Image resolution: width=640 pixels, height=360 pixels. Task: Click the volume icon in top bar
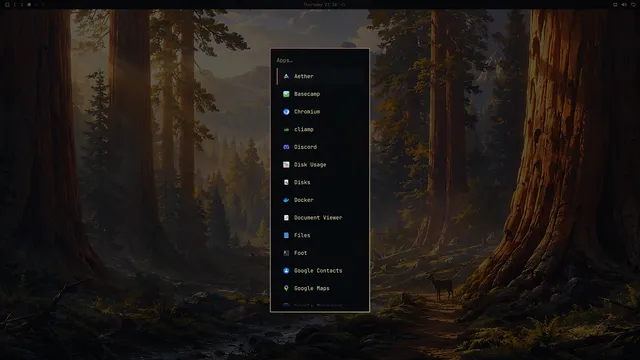(x=624, y=4)
